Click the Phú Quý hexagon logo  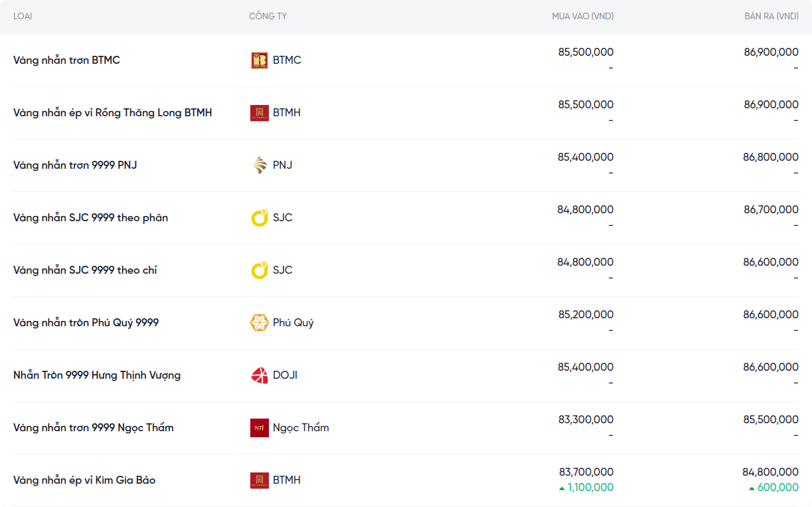tap(259, 323)
